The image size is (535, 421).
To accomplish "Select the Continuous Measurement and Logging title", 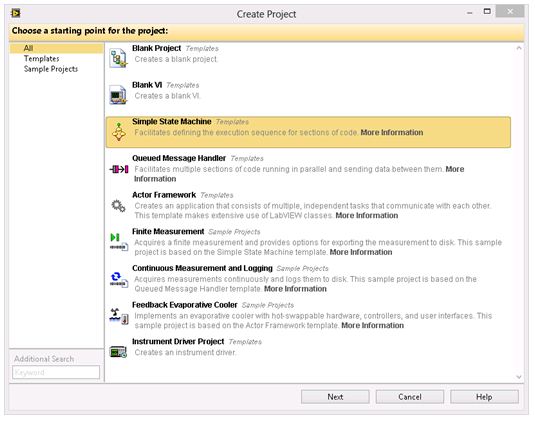I will pos(202,268).
